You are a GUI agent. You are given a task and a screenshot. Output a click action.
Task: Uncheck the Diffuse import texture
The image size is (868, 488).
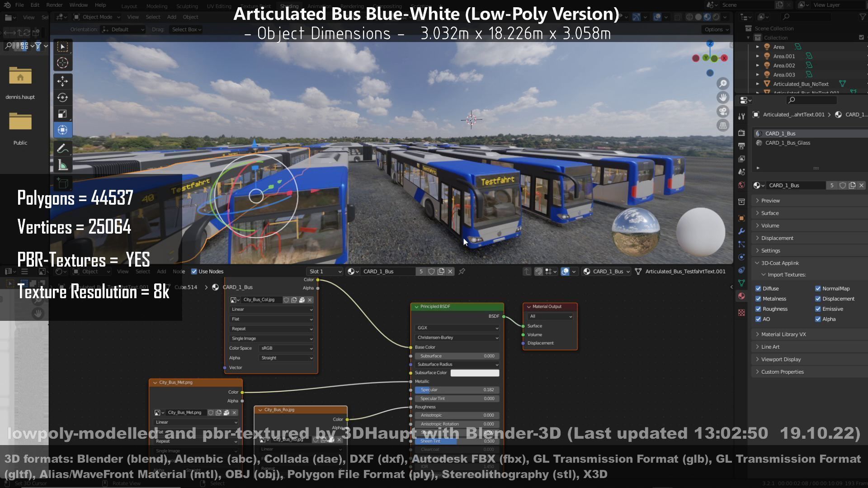(758, 289)
